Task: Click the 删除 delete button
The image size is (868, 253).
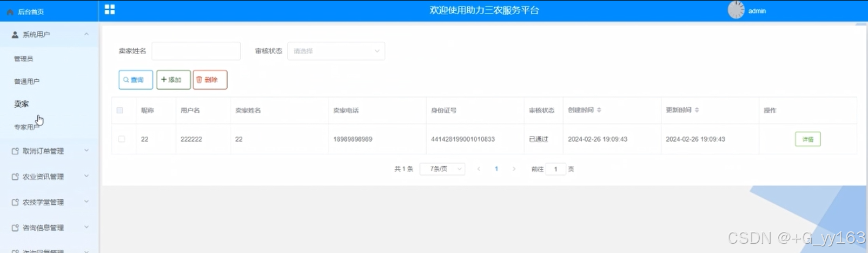Action: pos(210,80)
